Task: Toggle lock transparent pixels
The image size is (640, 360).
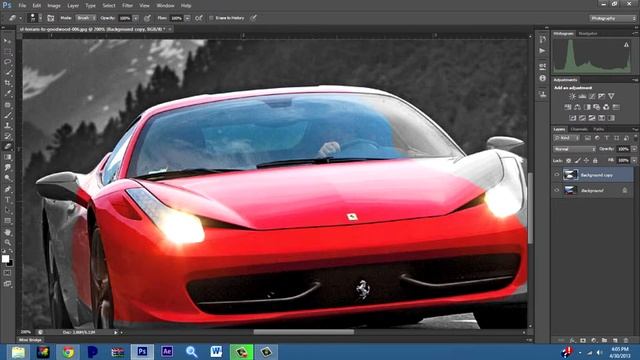Action: coord(569,161)
